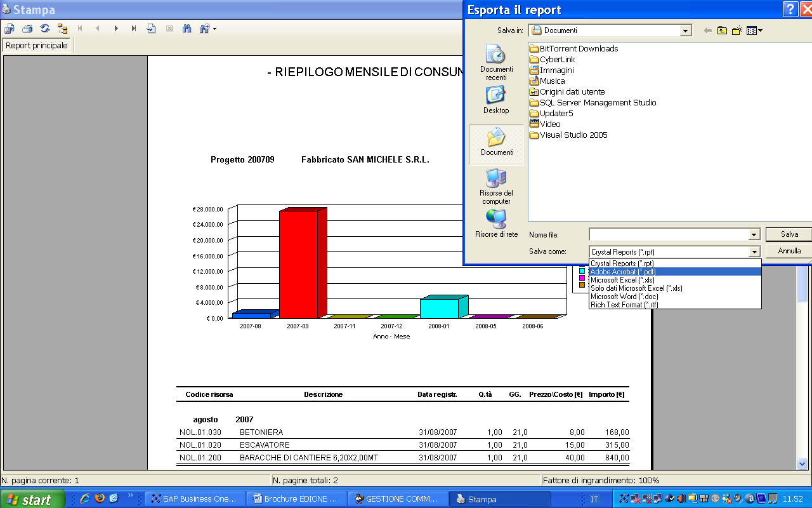
Task: Choose Crystal Reports (*.rpt) in format list
Action: [675, 264]
